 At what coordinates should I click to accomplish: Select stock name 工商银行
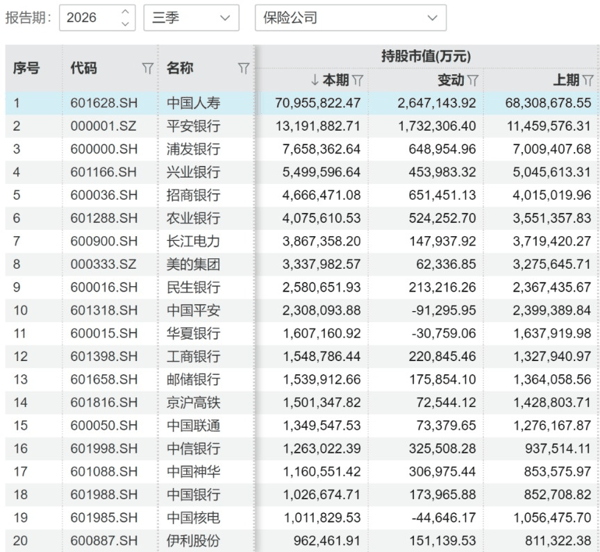point(193,357)
